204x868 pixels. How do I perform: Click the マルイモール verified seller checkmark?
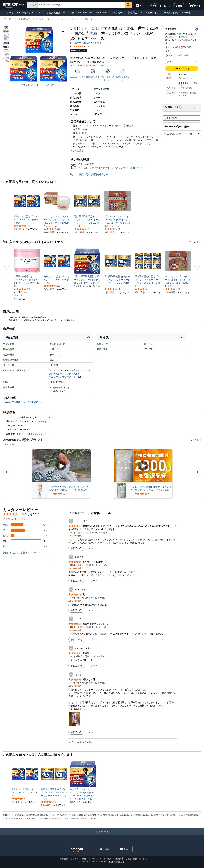180,78
